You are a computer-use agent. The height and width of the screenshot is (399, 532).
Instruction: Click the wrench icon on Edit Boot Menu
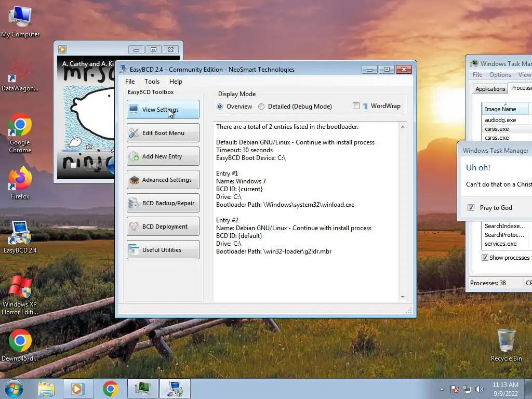[x=134, y=133]
